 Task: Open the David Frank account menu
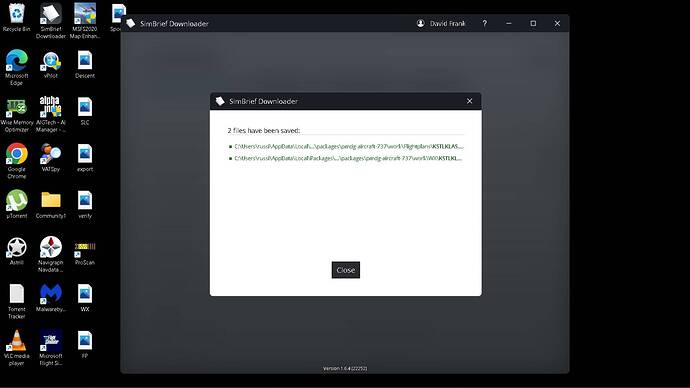click(441, 23)
